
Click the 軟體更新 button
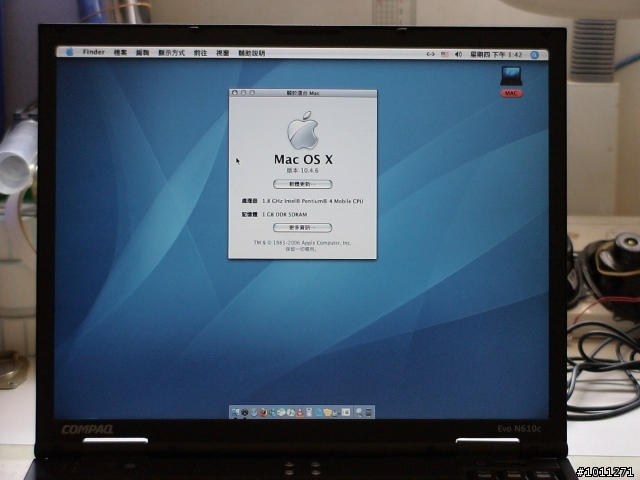[302, 184]
